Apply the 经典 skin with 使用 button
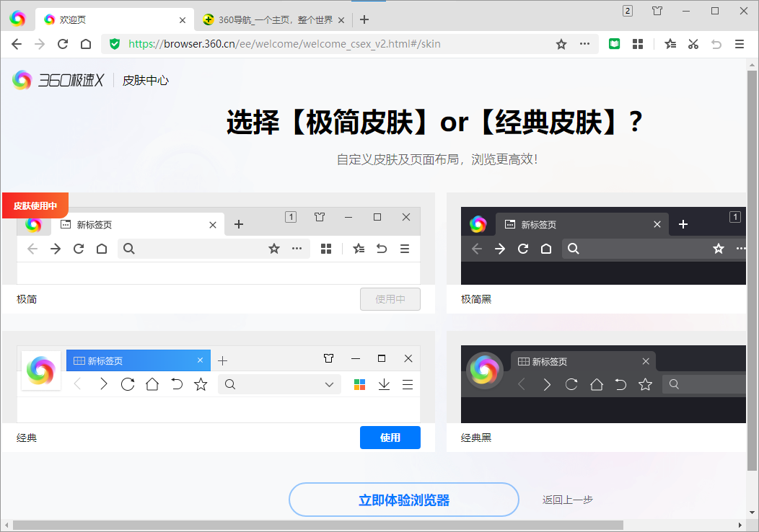The image size is (759, 532). click(390, 438)
